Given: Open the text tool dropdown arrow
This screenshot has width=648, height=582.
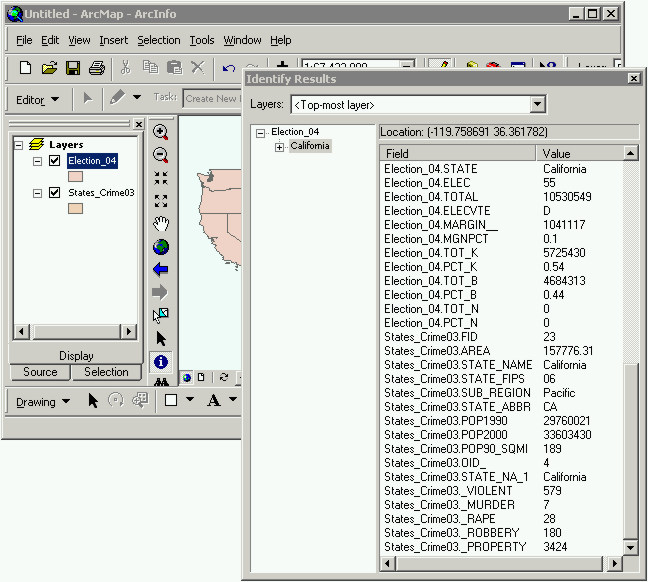Looking at the screenshot, I should point(233,399).
